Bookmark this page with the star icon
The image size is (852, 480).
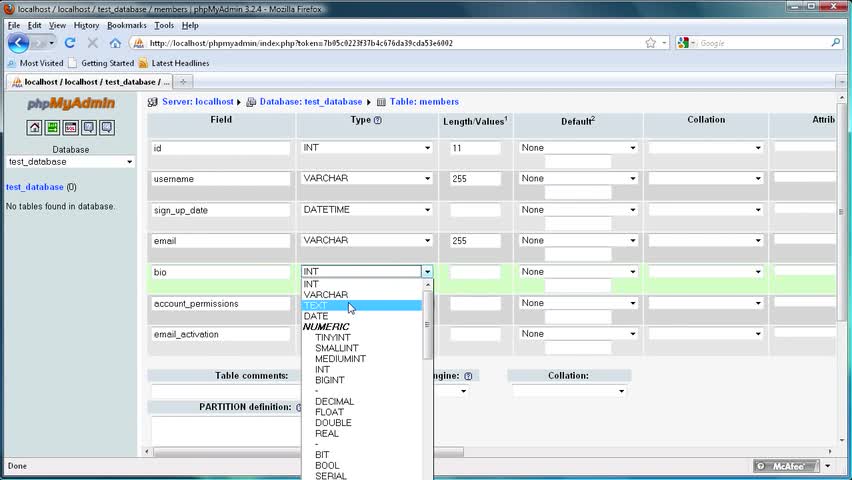[650, 42]
